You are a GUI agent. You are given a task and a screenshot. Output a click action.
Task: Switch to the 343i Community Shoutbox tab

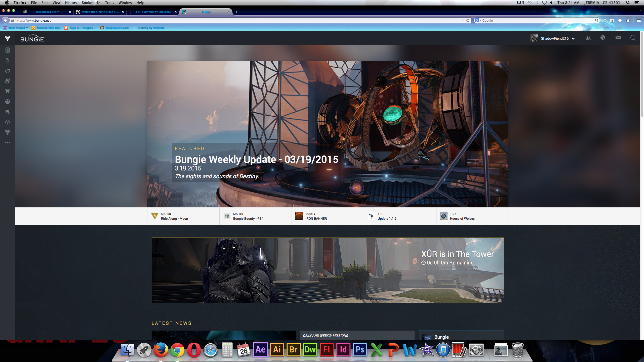tap(153, 12)
